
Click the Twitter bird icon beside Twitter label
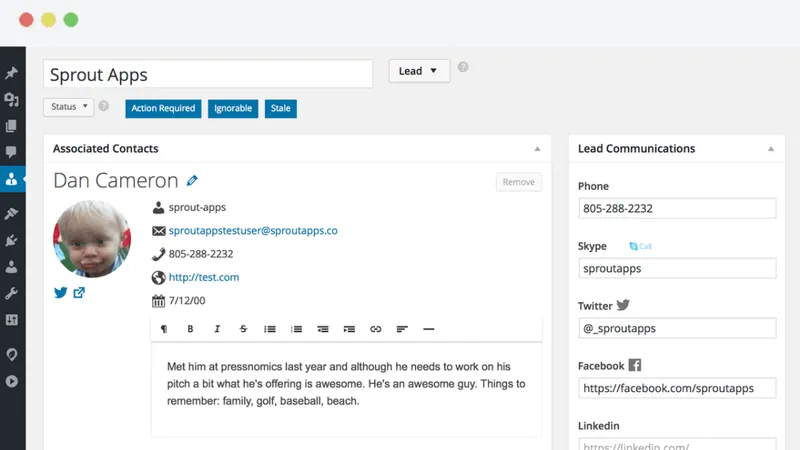(x=623, y=305)
